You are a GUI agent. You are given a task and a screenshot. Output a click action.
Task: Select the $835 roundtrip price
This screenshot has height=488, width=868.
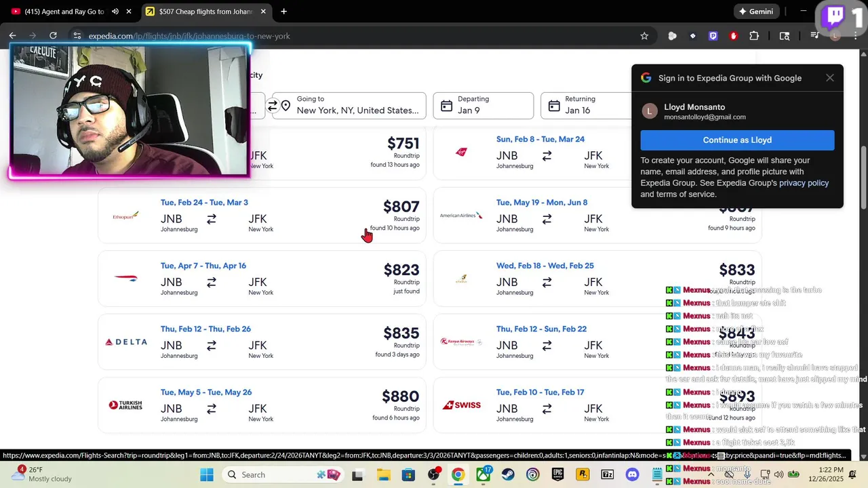point(401,333)
